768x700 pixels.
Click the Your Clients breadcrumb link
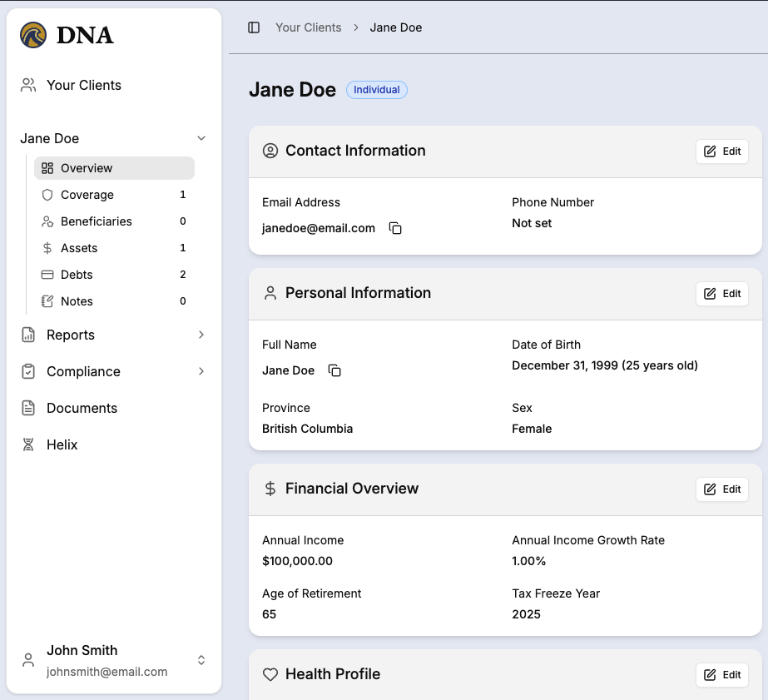point(308,27)
